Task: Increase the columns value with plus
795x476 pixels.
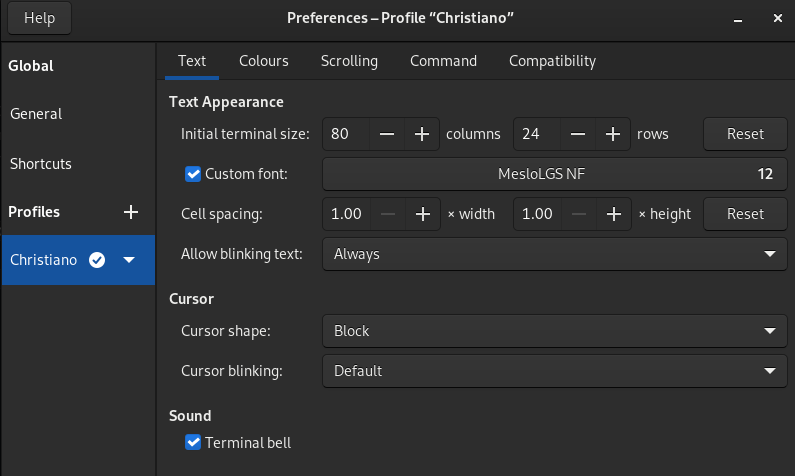Action: point(422,134)
